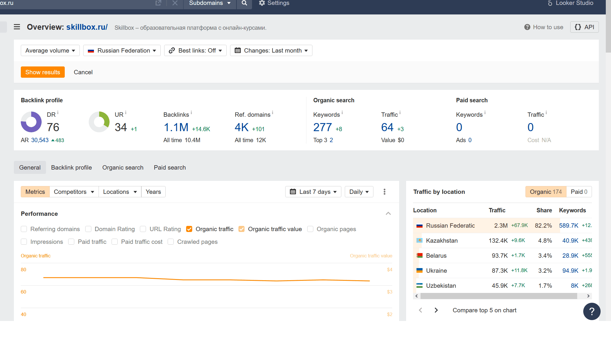Click the UR donut chart
Viewport: 611px width, 364px height.
(99, 122)
